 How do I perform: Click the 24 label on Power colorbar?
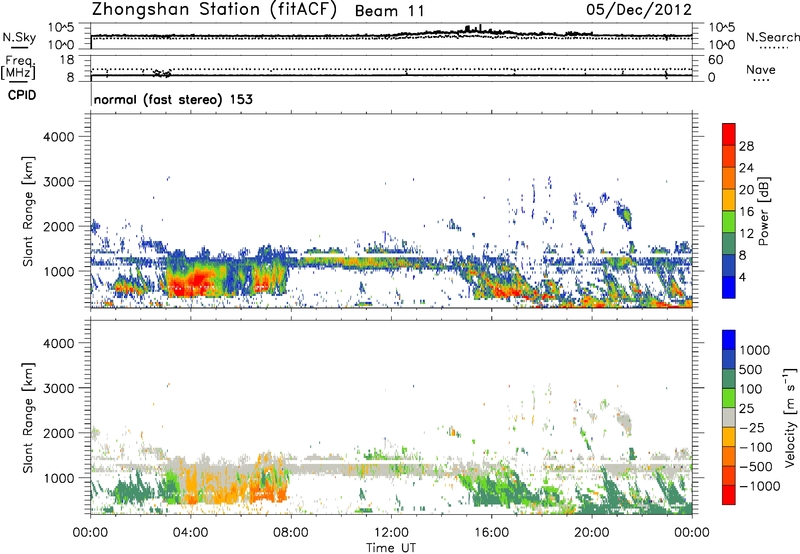(746, 168)
